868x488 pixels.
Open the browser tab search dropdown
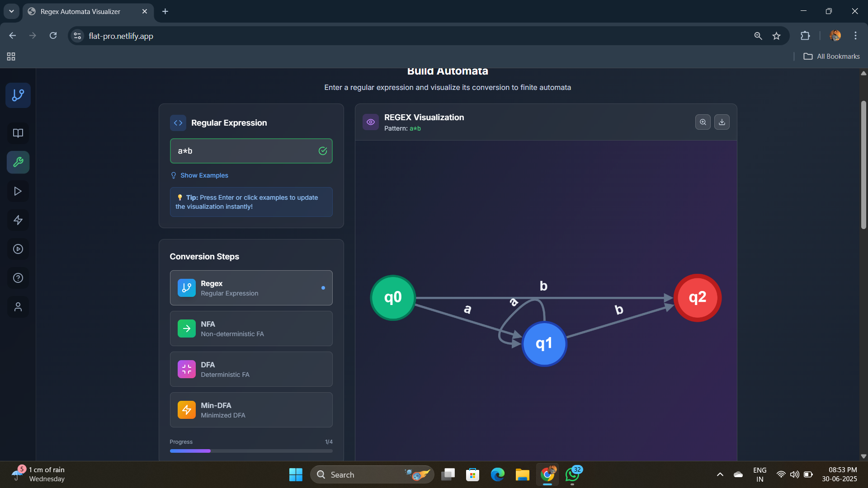[11, 11]
